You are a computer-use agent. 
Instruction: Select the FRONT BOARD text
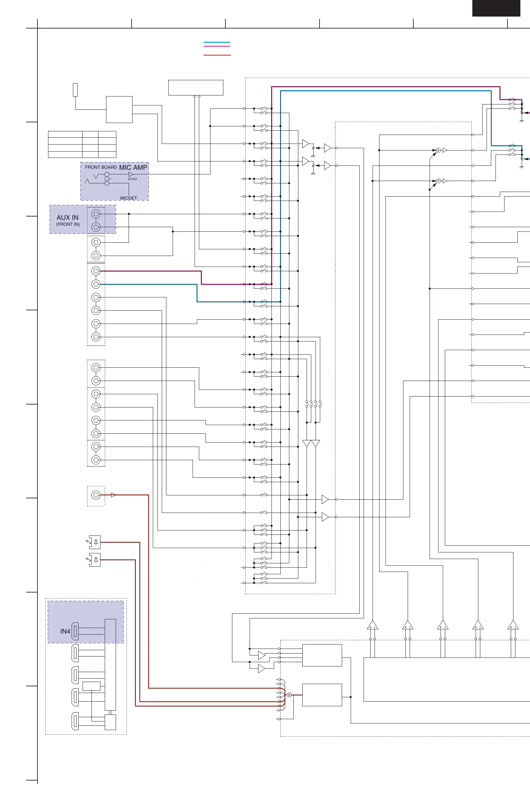pos(101,167)
